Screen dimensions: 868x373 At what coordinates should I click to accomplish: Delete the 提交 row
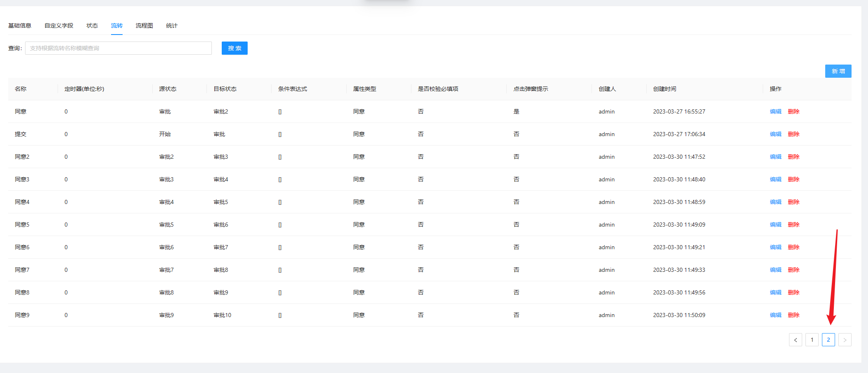pyautogui.click(x=794, y=134)
